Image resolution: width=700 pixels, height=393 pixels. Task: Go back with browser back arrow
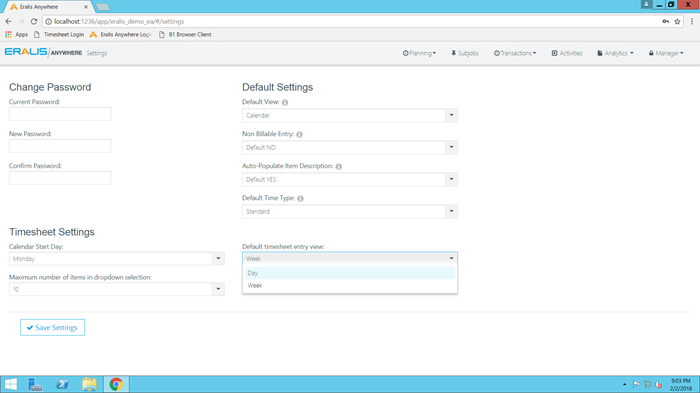click(x=8, y=21)
